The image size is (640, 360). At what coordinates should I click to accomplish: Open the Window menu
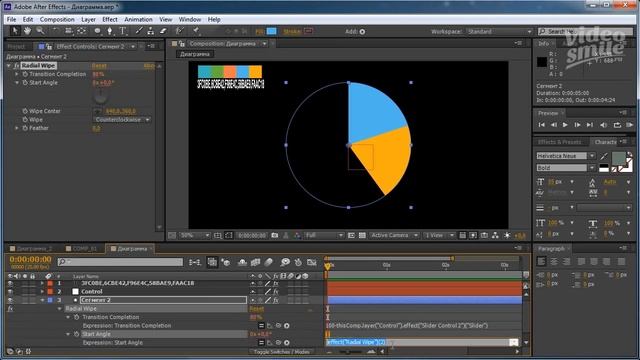[x=190, y=19]
